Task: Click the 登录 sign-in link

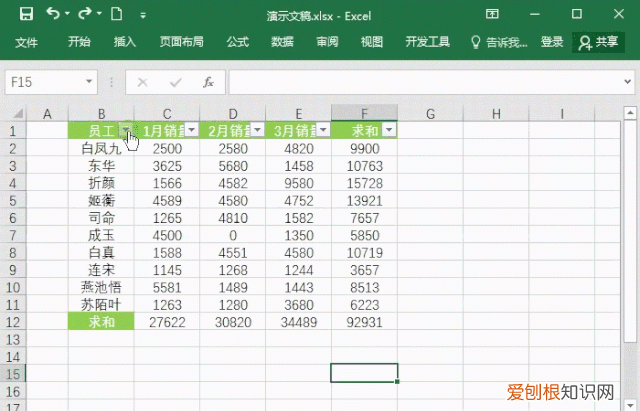Action: pyautogui.click(x=552, y=42)
